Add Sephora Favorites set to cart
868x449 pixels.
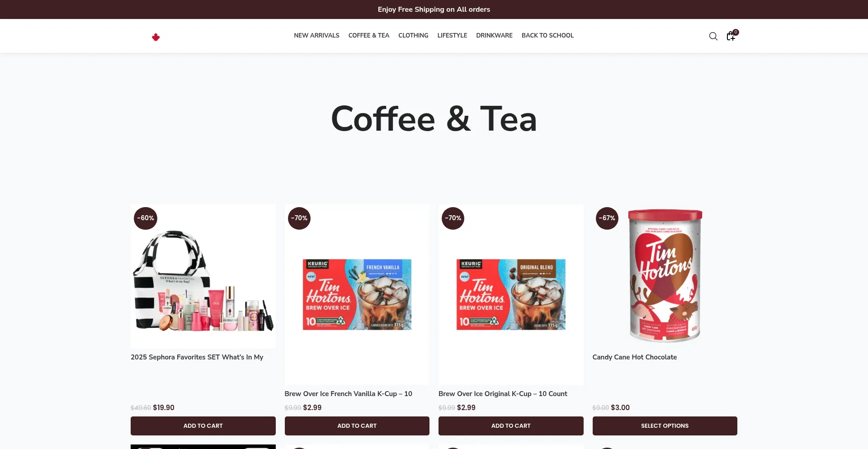[203, 426]
